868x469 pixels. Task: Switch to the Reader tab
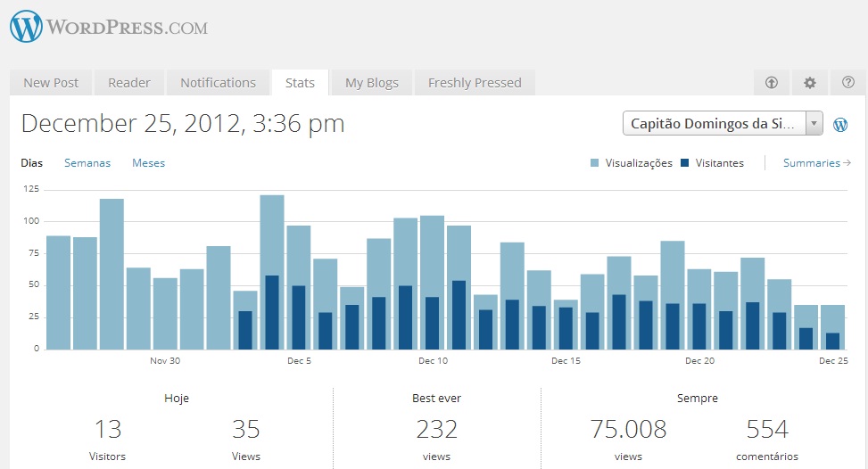point(129,83)
